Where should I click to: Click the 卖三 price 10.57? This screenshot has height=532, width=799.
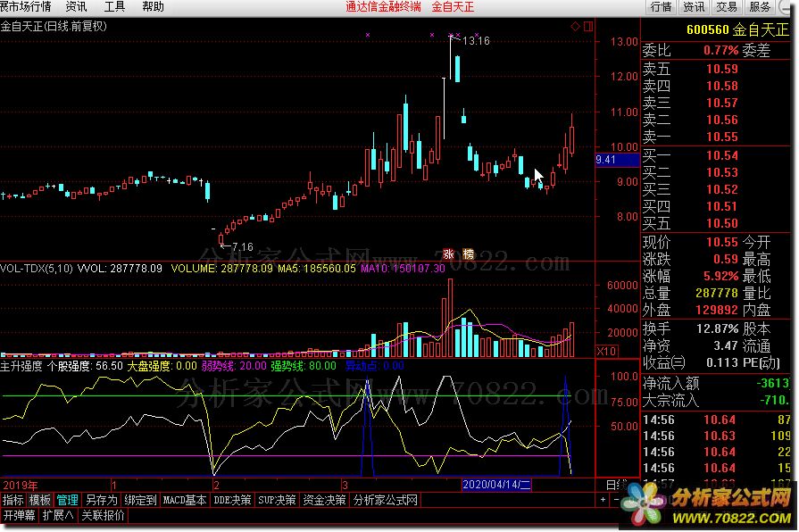click(722, 103)
